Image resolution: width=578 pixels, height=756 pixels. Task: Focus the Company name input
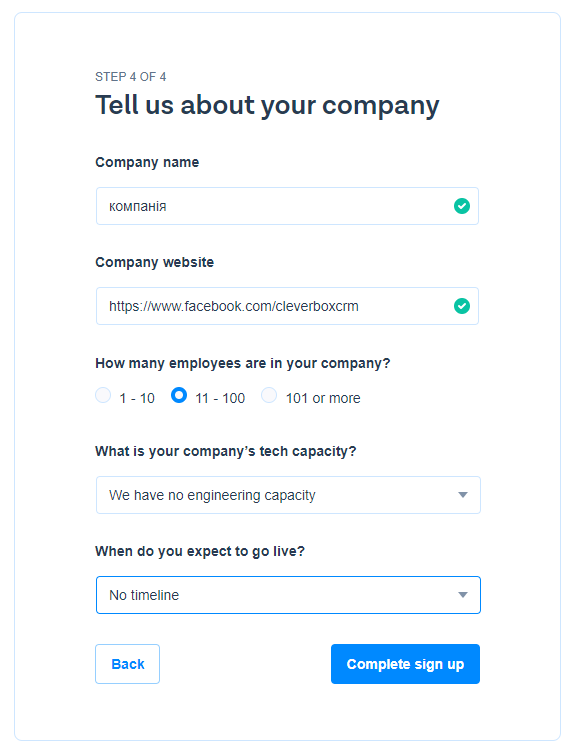coord(287,206)
